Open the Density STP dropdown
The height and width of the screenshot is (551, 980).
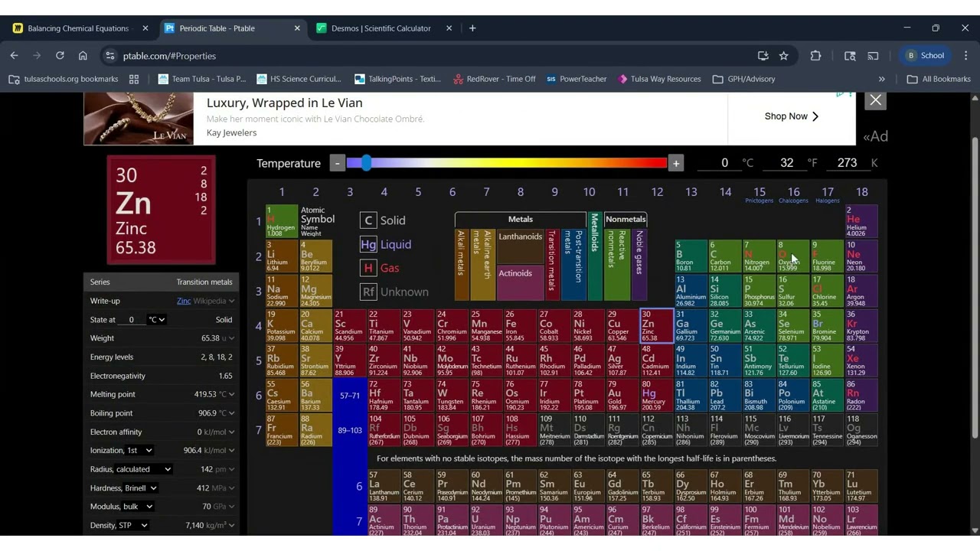click(133, 526)
